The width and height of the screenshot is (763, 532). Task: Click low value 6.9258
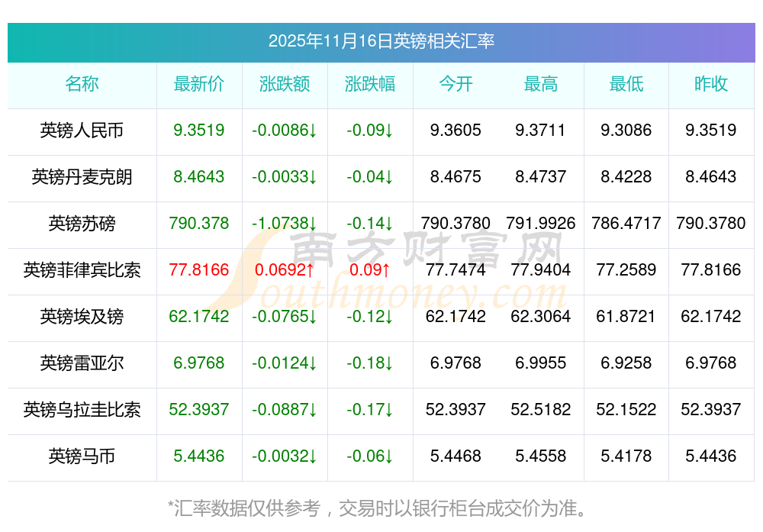click(x=626, y=363)
